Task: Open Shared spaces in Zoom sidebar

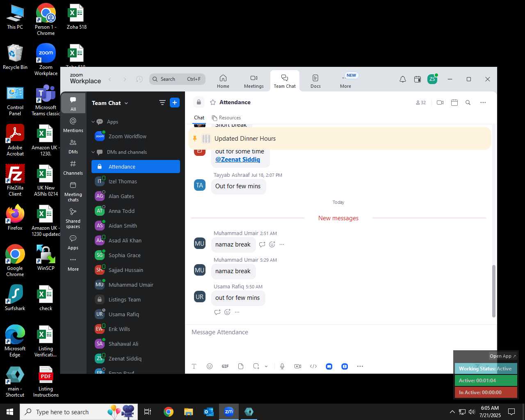Action: (73, 218)
